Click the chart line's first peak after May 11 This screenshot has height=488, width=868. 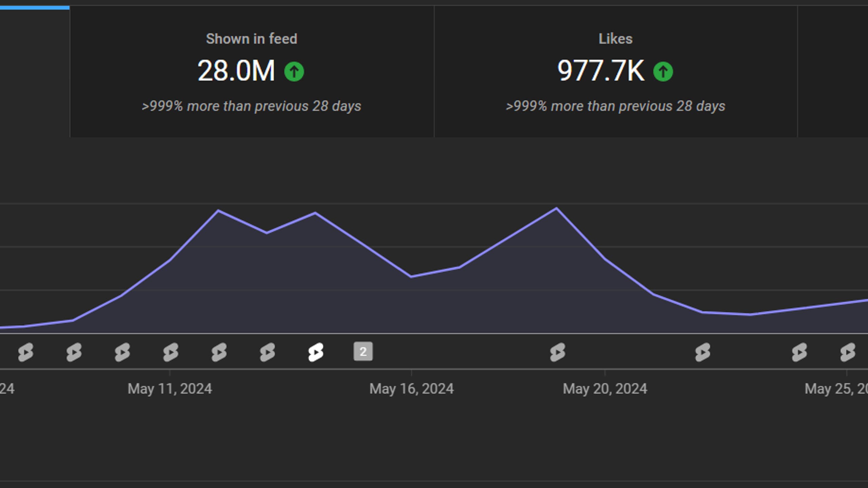pos(219,210)
